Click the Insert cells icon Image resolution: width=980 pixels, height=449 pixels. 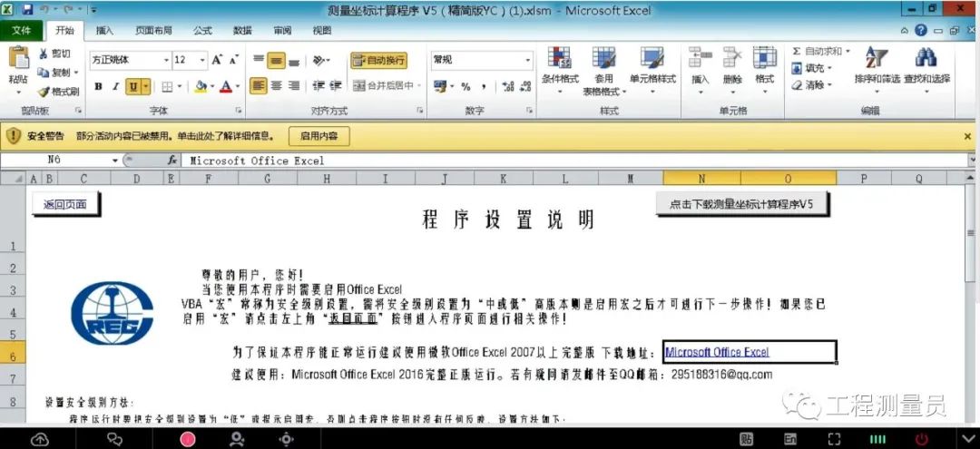click(701, 58)
